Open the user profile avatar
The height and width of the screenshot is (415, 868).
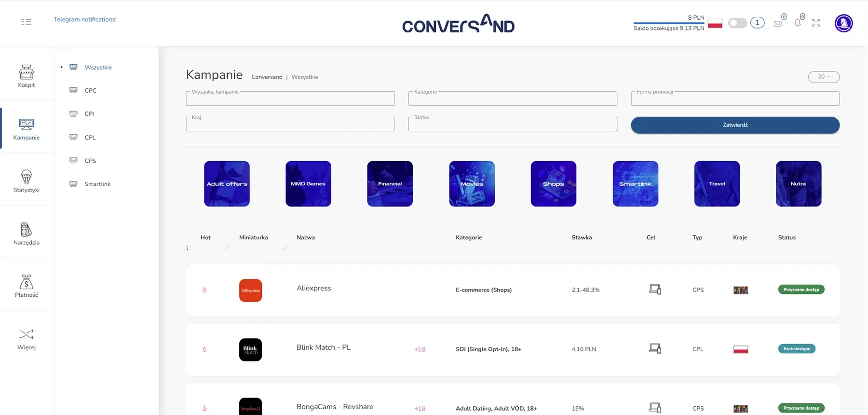[x=844, y=23]
